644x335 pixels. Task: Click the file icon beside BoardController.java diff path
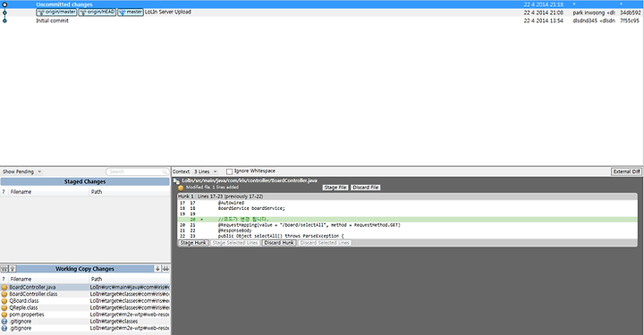(x=176, y=180)
